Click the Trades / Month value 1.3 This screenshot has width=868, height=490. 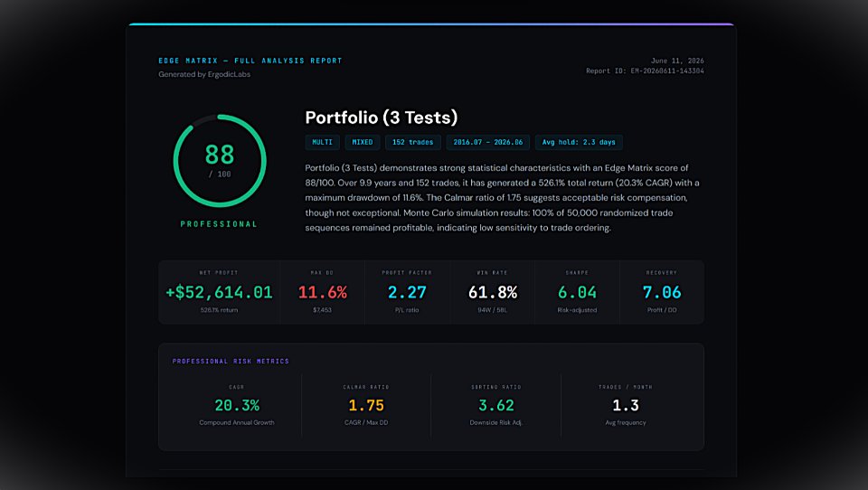(x=626, y=405)
